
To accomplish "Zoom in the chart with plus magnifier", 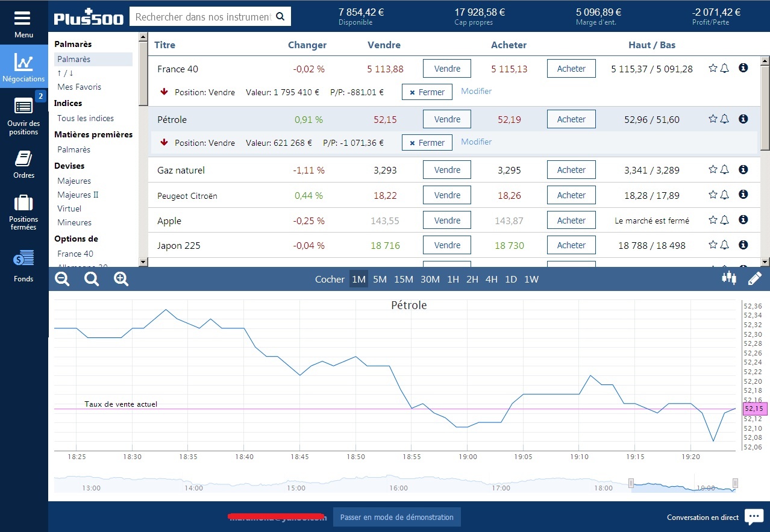I will coord(121,279).
